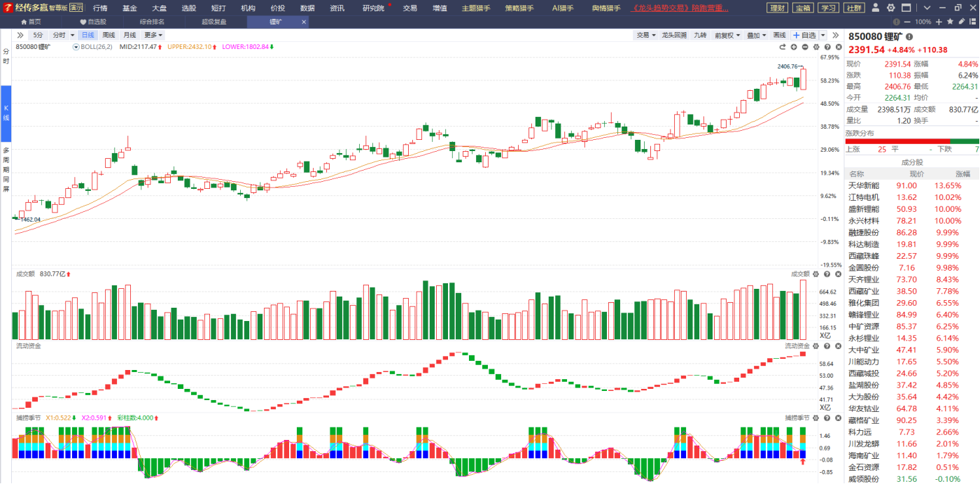The width and height of the screenshot is (980, 484).
Task: Click the 龙头回溯 button
Action: pyautogui.click(x=674, y=35)
